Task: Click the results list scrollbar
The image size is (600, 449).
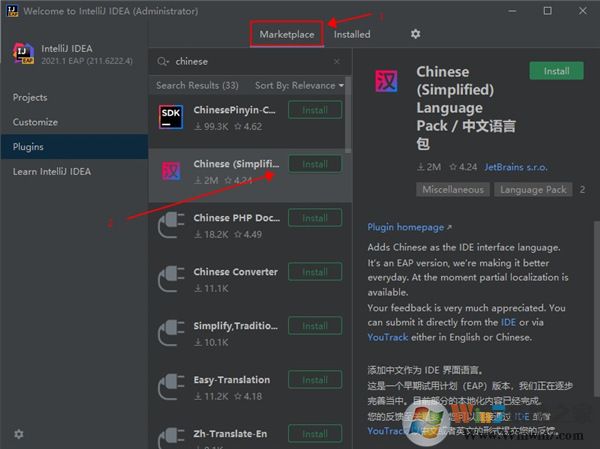Action: coord(348,115)
